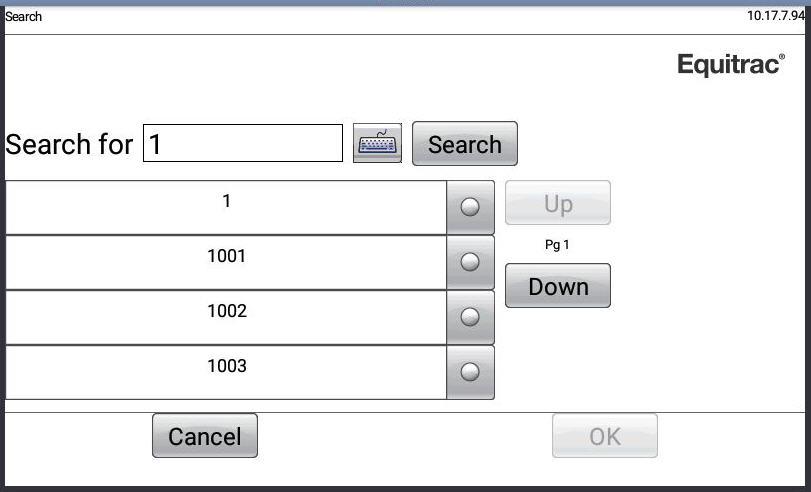Select the 1001 result row

226,262
